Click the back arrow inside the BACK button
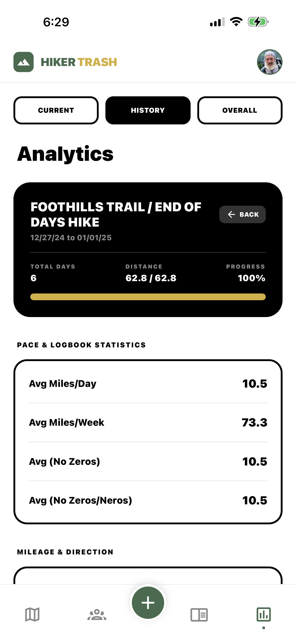Viewport: 296px width, 644px height. [231, 214]
